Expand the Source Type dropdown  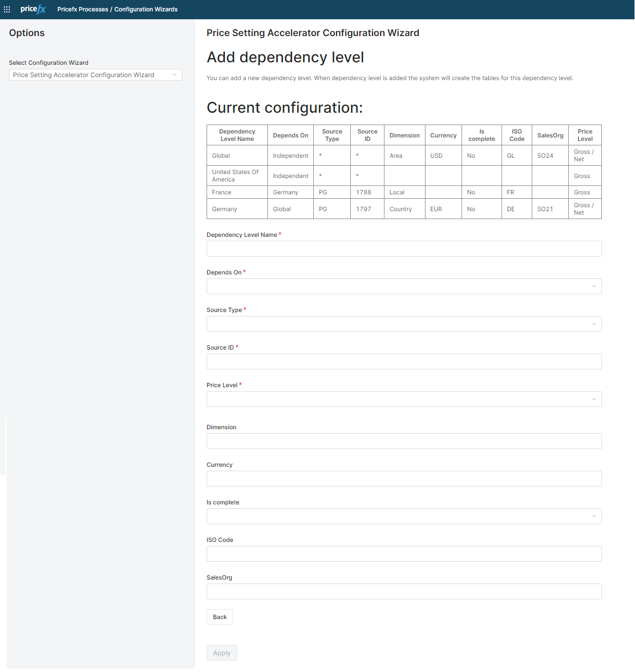pyautogui.click(x=404, y=324)
